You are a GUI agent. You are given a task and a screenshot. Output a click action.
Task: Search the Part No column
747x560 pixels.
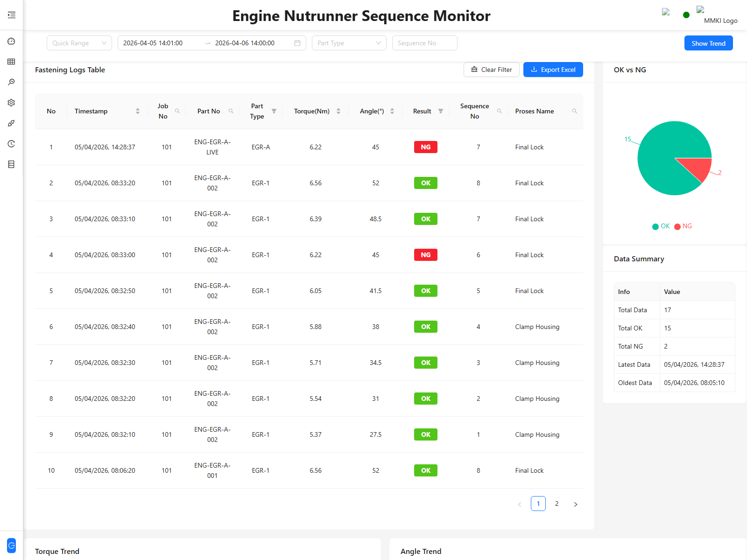click(231, 111)
